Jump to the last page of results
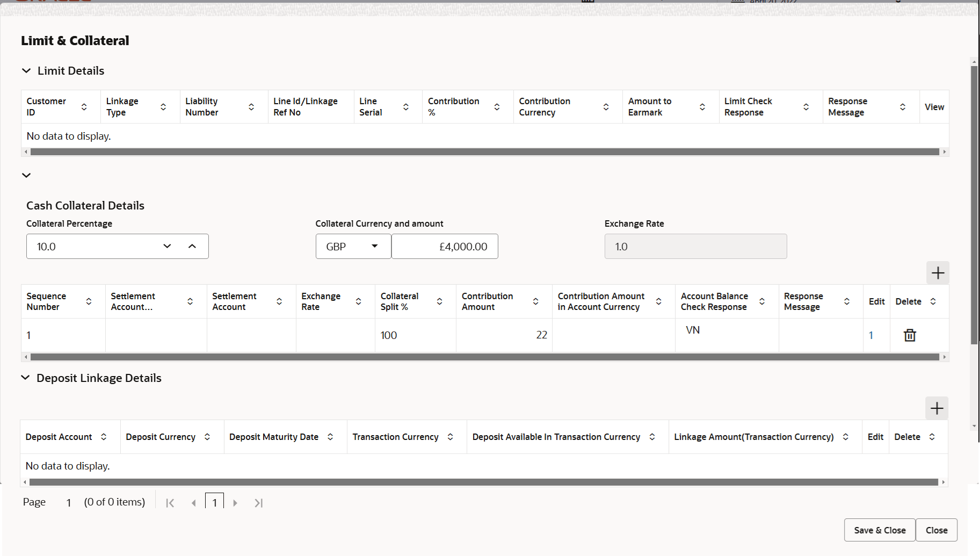Image resolution: width=980 pixels, height=556 pixels. pos(258,502)
